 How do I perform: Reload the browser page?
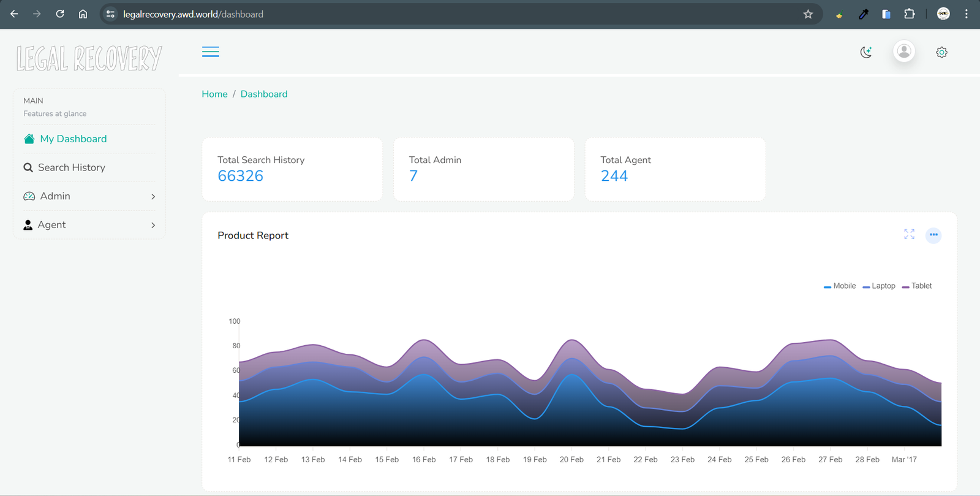coord(60,13)
